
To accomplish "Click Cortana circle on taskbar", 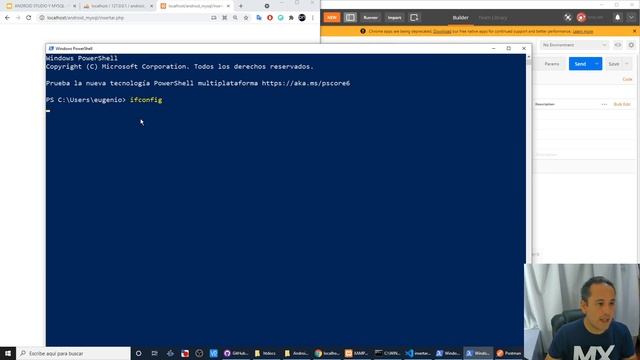I will point(139,353).
